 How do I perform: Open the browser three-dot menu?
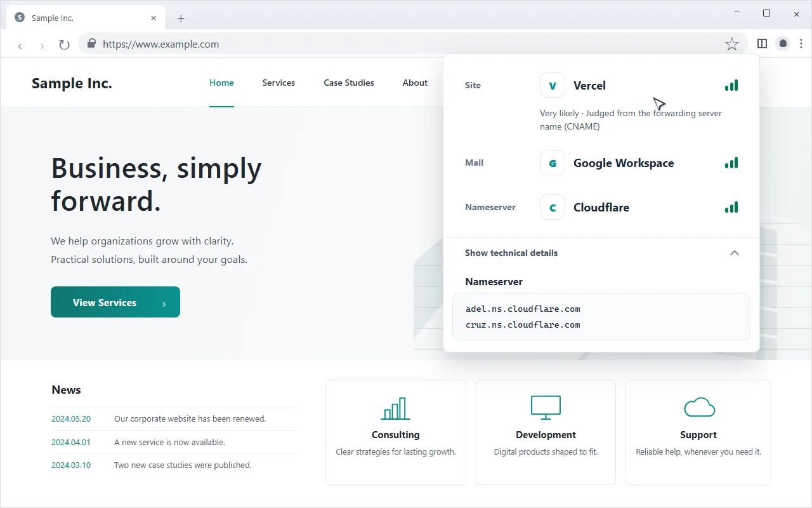pos(801,43)
